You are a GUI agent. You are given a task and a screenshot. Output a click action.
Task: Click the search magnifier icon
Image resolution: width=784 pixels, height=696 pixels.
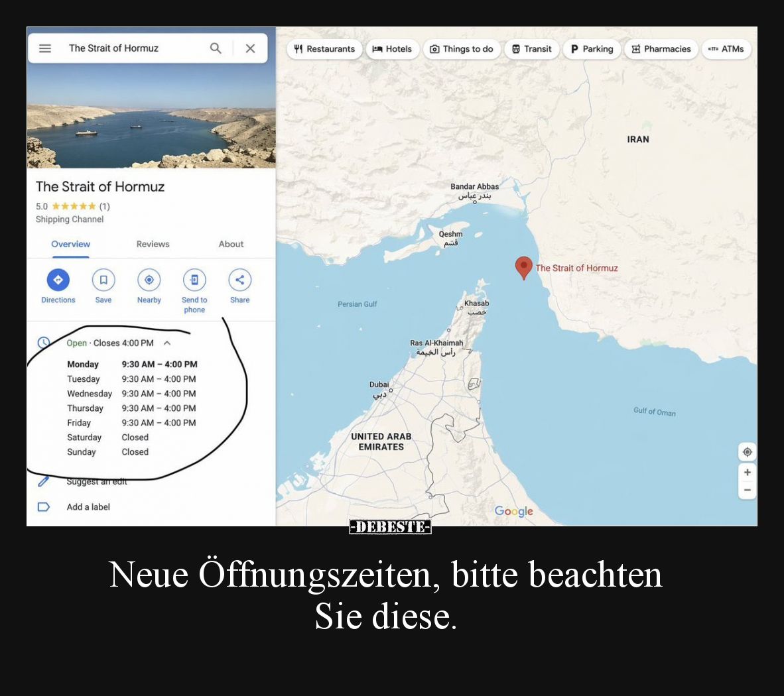pos(216,48)
